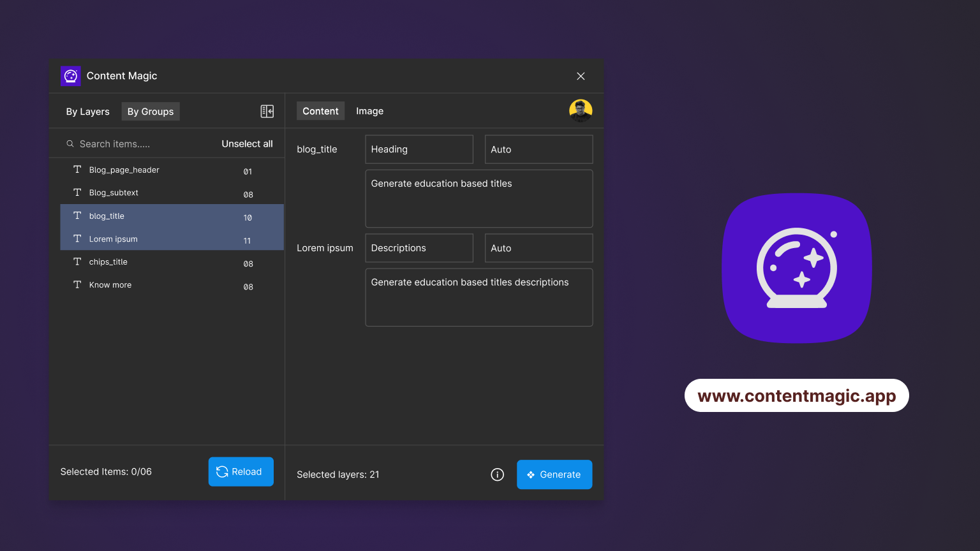
Task: Click the Content Magic title text
Action: (x=122, y=76)
